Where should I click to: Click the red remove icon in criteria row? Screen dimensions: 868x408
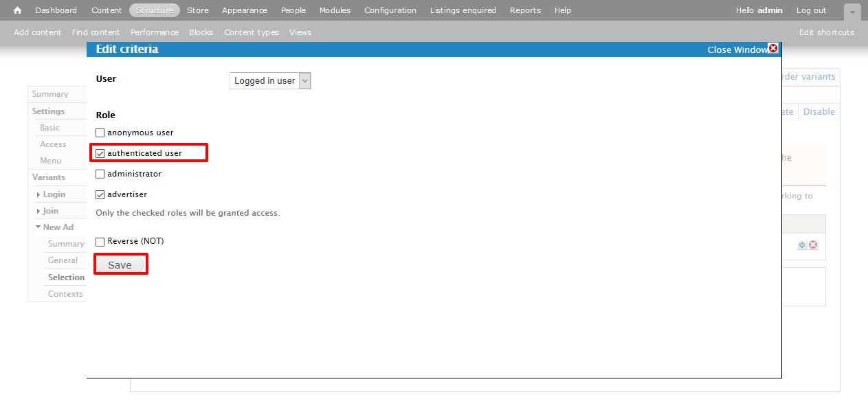813,245
